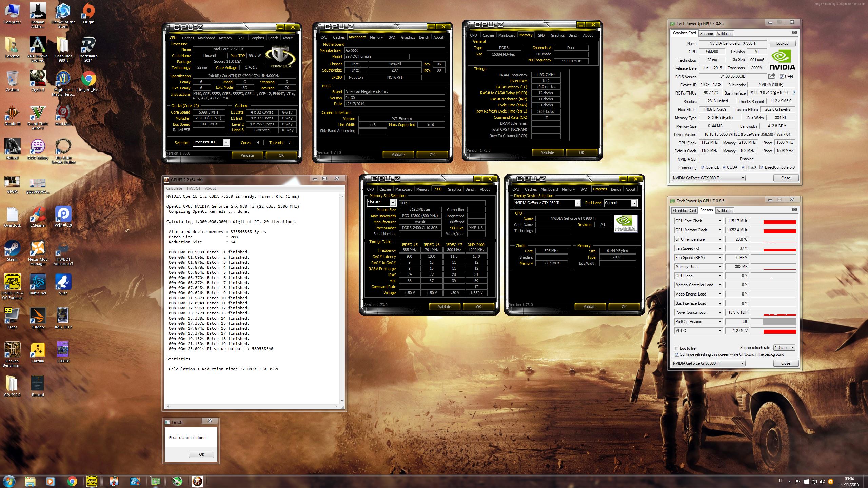This screenshot has height=488, width=868.
Task: Expand the GPU Core Clock sensor dropdown
Action: (720, 221)
